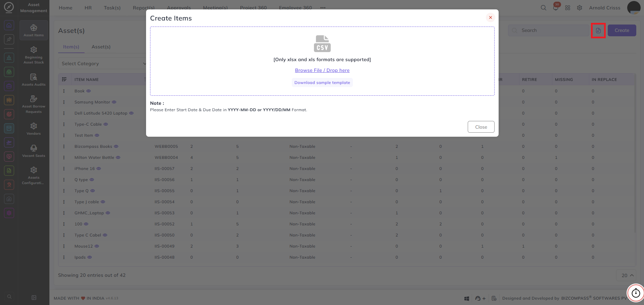Open Arnold Criss profile avatar
The height and width of the screenshot is (305, 644).
[634, 8]
